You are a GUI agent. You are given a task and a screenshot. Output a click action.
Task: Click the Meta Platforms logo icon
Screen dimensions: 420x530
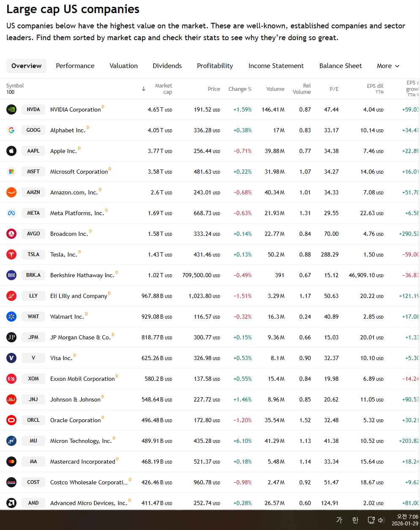(11, 213)
